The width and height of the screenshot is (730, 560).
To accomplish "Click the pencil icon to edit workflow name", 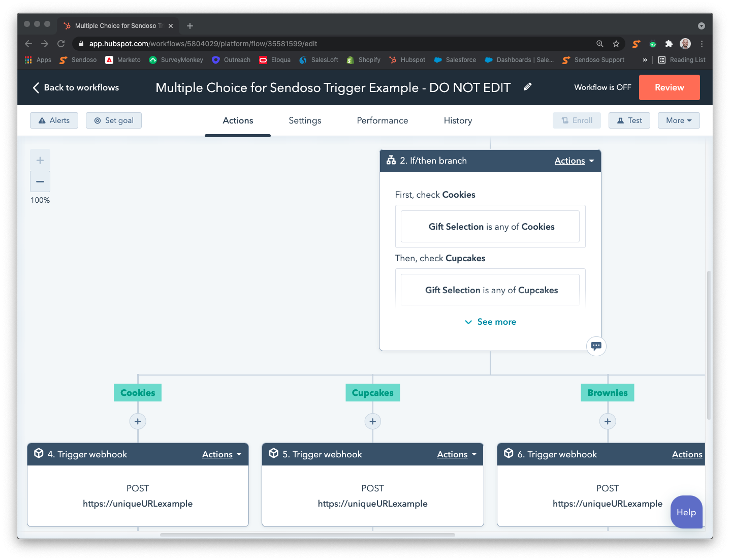I will [528, 87].
